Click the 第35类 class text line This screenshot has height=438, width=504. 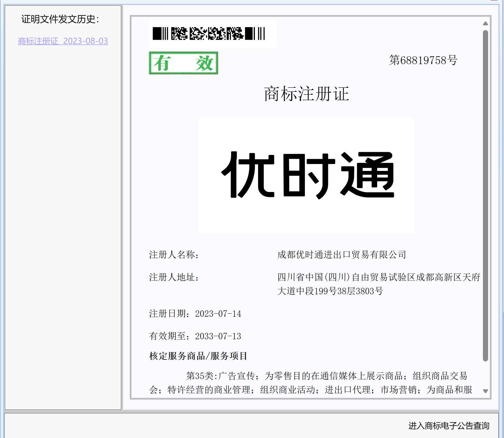tap(327, 376)
